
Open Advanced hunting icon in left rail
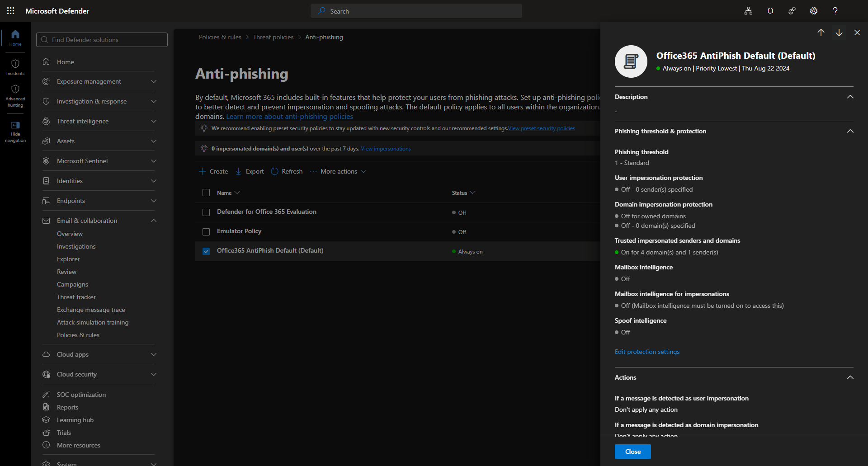coord(15,89)
